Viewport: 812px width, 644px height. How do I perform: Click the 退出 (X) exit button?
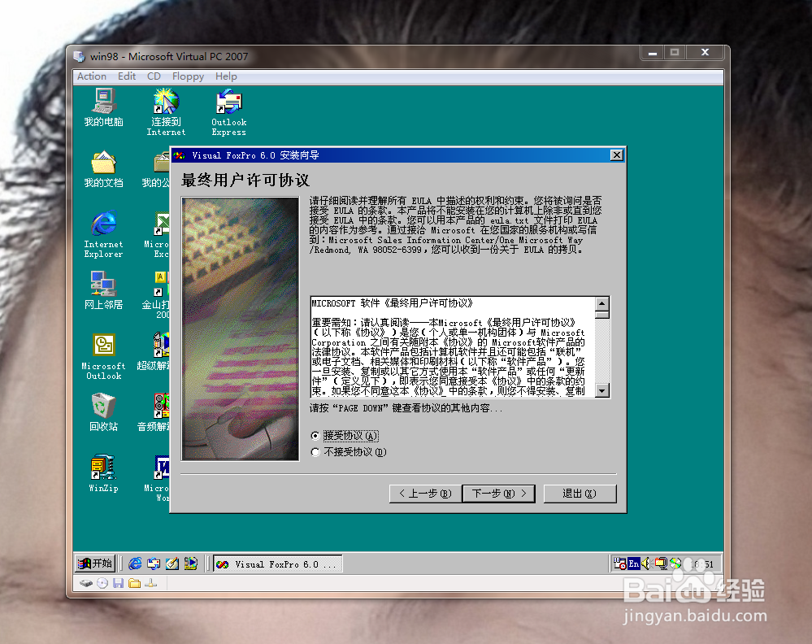(x=580, y=494)
